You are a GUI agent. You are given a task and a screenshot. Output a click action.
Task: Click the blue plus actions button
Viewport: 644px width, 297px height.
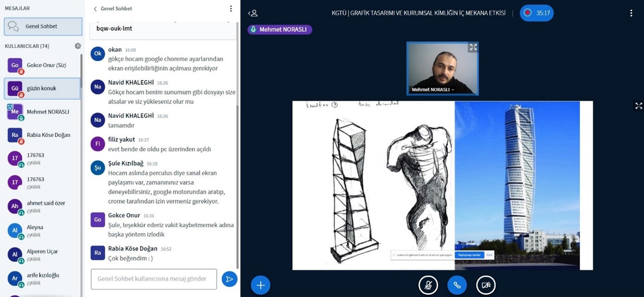(260, 285)
